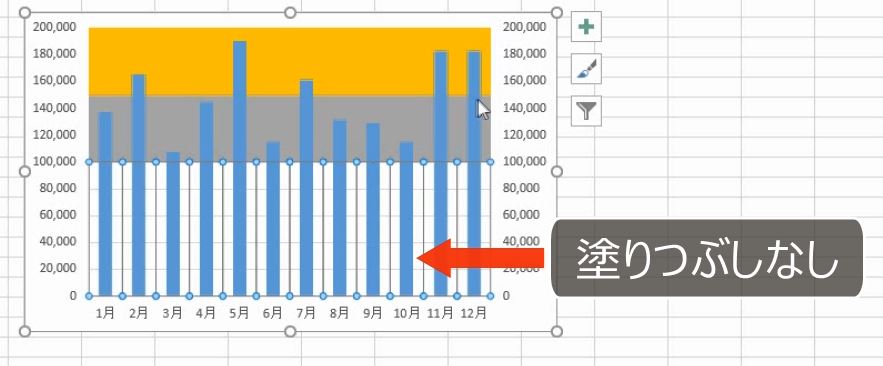This screenshot has height=366, width=883.
Task: Click the 4月 axis label
Action: (206, 314)
